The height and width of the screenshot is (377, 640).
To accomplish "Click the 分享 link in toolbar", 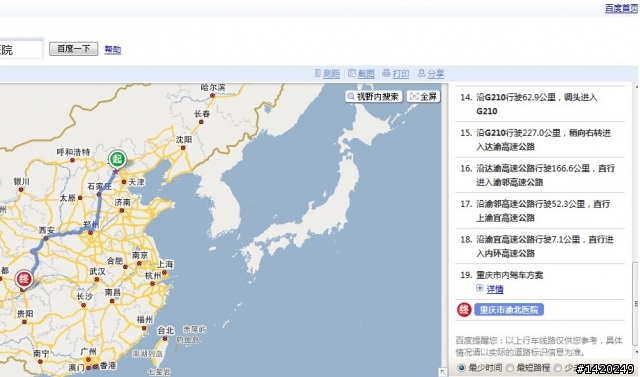I will [436, 74].
